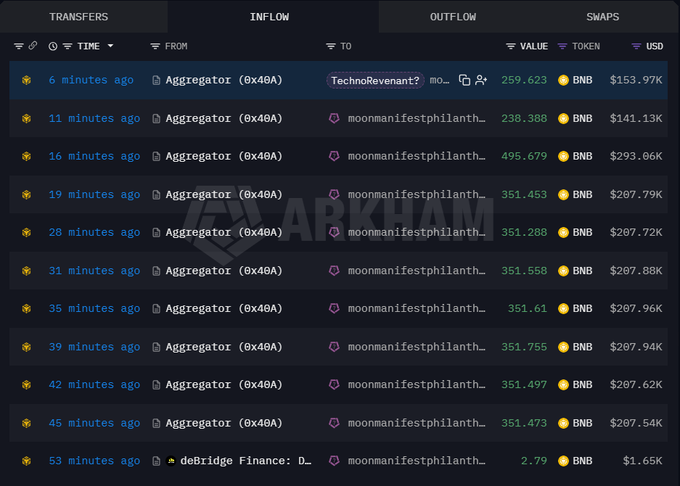
Task: Open the OUTFLOW tab
Action: (x=453, y=17)
